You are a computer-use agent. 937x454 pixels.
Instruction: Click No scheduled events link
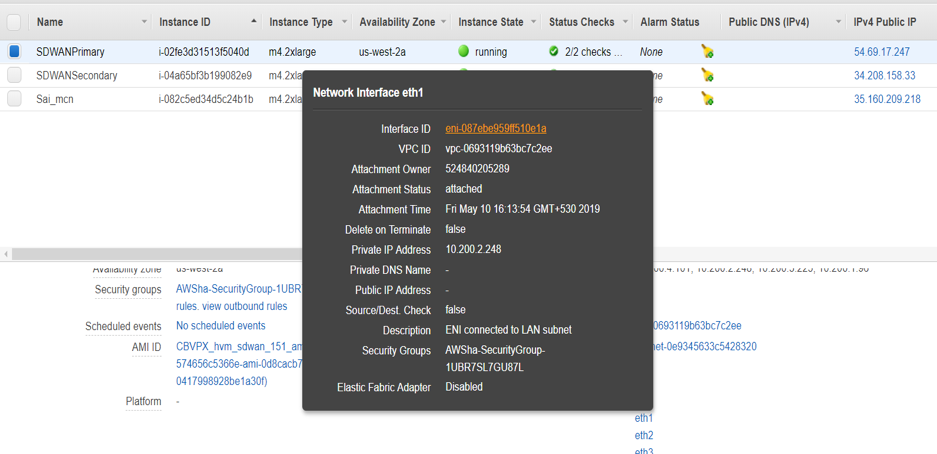[x=221, y=326]
